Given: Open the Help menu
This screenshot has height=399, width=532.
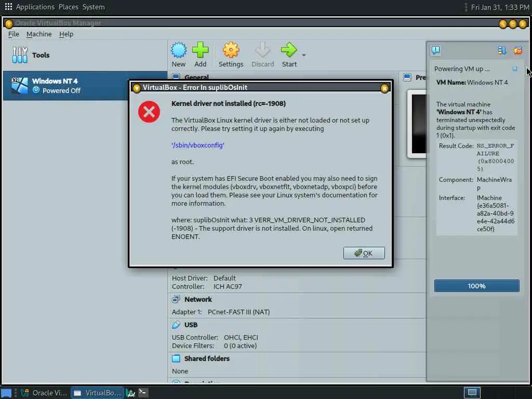Looking at the screenshot, I should [x=66, y=34].
